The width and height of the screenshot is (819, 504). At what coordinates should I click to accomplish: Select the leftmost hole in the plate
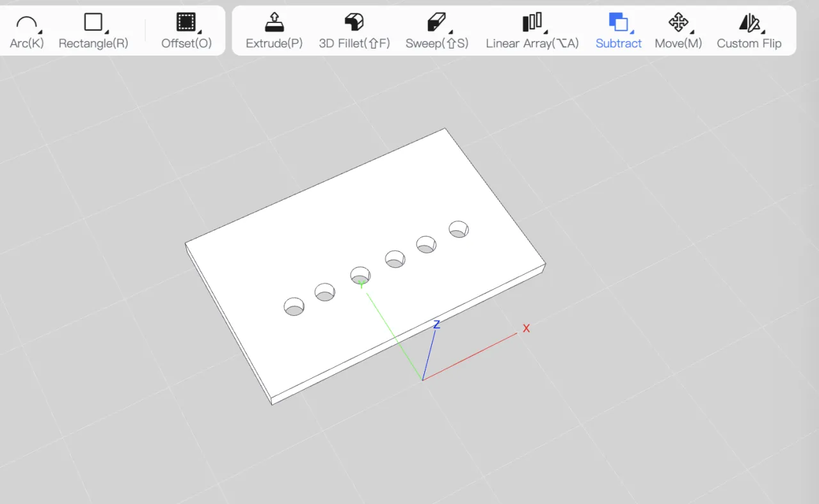point(294,306)
